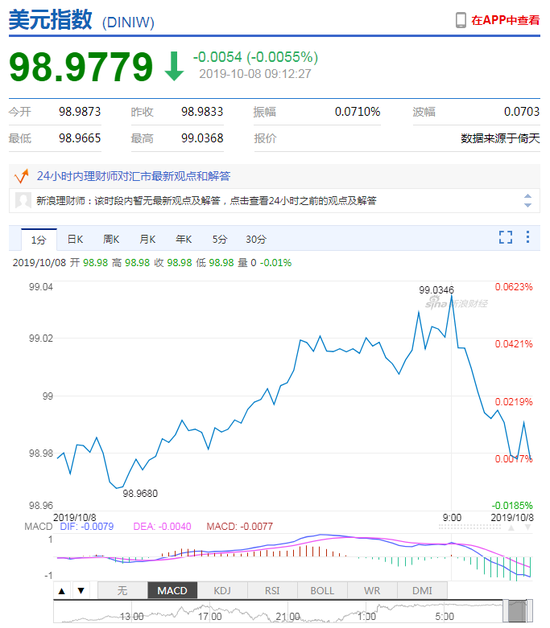Click the timestamp 2019-10-08 09:12:27
This screenshot has height=628, width=550.
tap(255, 74)
